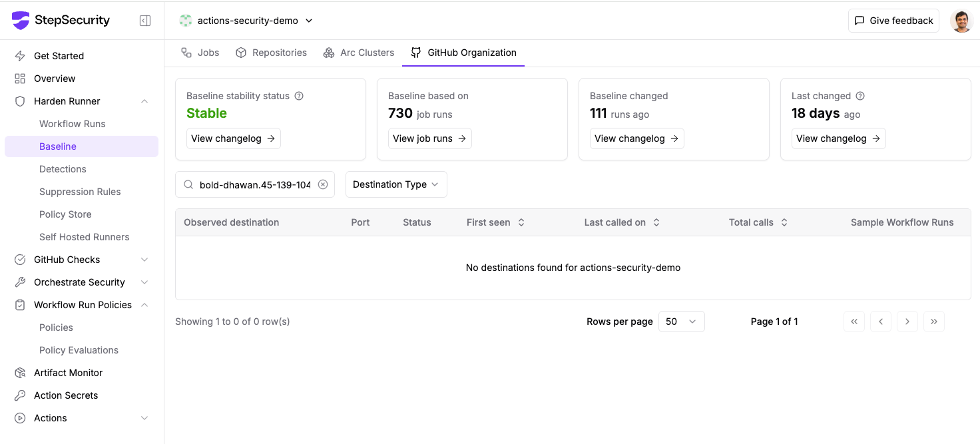This screenshot has height=444, width=980.
Task: Click the Port column header
Action: pos(360,222)
